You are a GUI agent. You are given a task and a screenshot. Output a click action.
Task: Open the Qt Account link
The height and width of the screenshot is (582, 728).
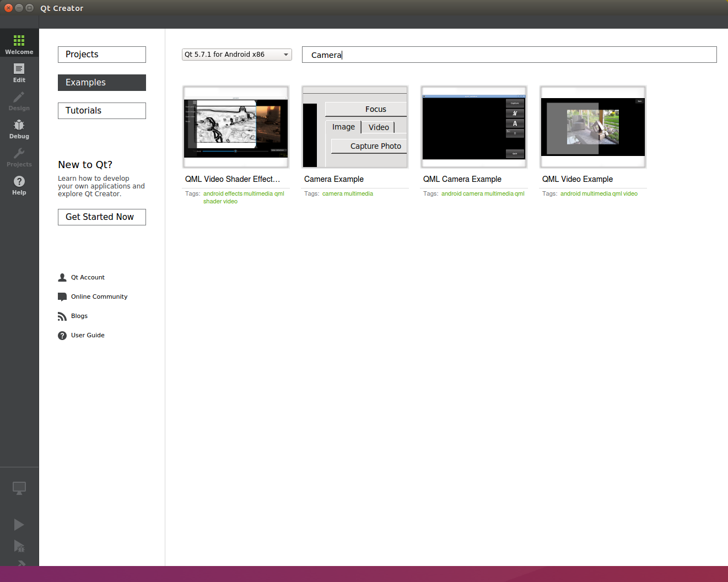(x=88, y=277)
